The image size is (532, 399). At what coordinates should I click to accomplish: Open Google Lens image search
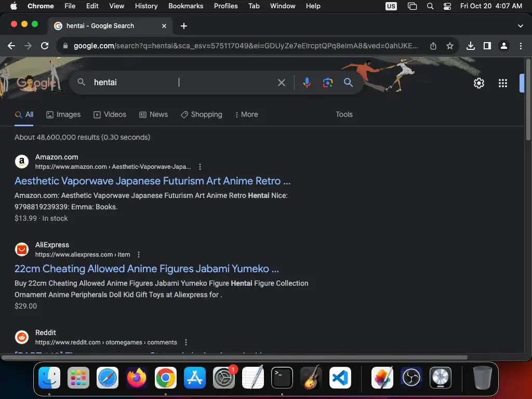[327, 83]
